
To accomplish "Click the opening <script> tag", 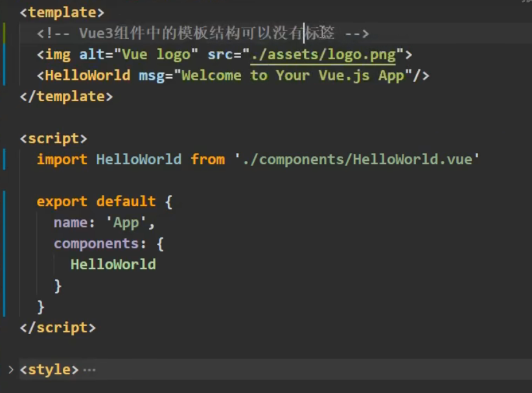I will point(53,139).
